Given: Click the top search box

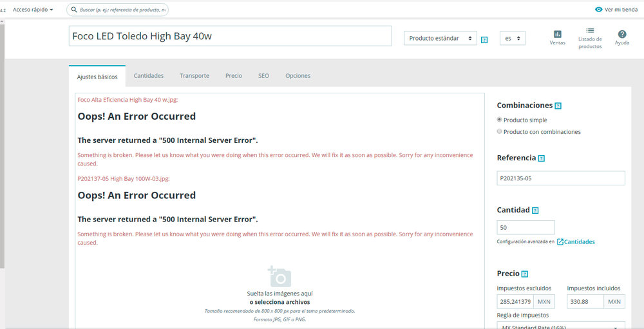Looking at the screenshot, I should 117,10.
